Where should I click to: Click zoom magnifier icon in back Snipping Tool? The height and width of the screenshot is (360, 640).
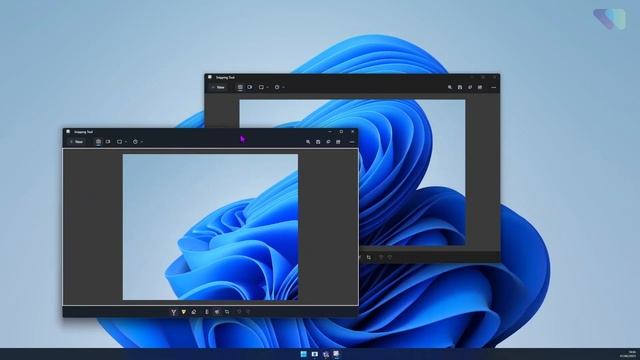pyautogui.click(x=450, y=87)
